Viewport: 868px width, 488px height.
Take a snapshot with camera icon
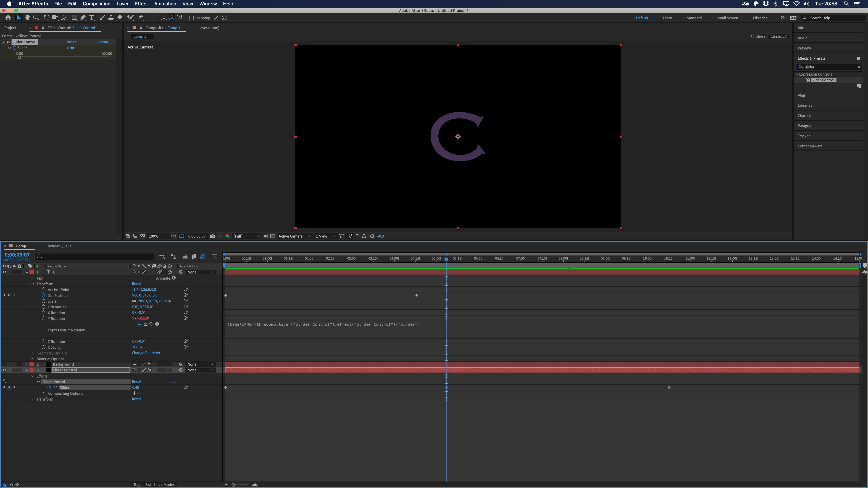(212, 236)
